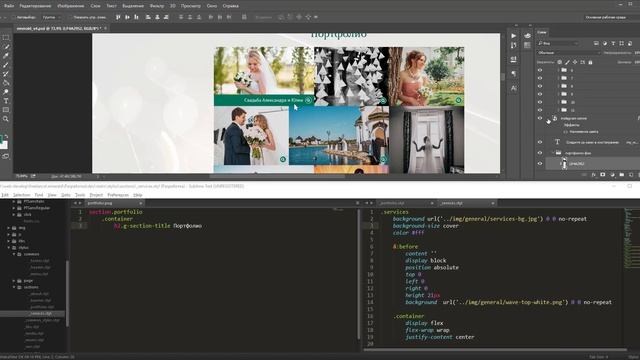The height and width of the screenshot is (360, 640).
Task: Open the Preferences menu in Sublime Text
Action: [x=118, y=195]
